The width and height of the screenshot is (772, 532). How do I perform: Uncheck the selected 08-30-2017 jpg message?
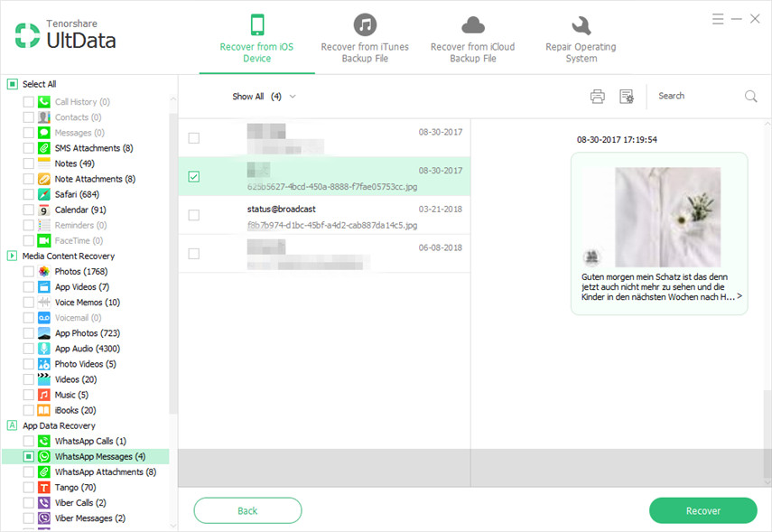pyautogui.click(x=194, y=176)
